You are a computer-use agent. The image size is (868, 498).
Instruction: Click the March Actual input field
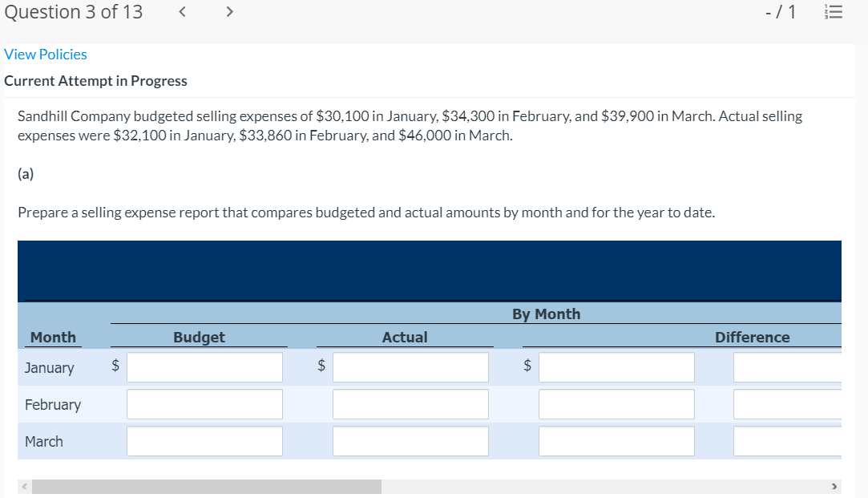point(410,441)
